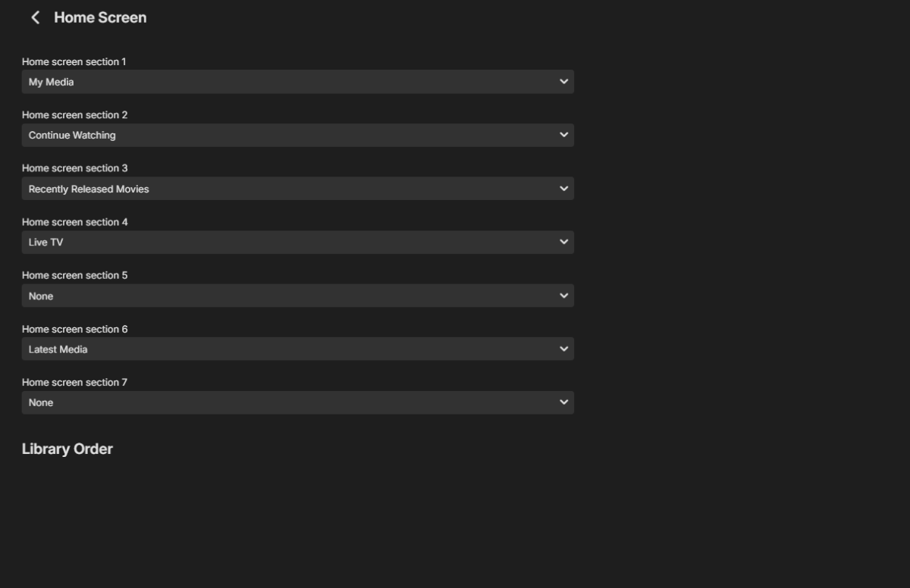Click chevron arrow on Recently Released Movies dropdown
910x588 pixels.
pos(563,189)
